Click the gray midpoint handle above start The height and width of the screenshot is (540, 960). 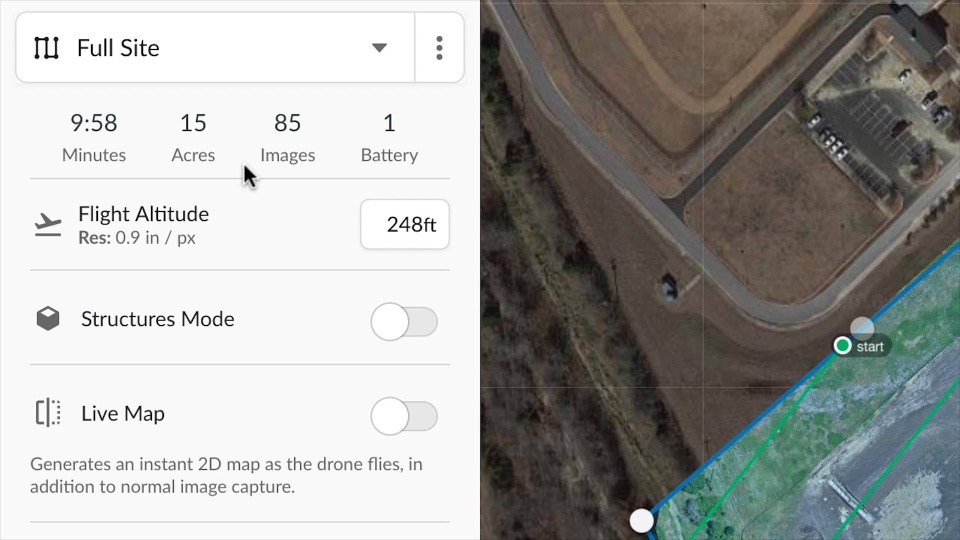click(862, 327)
